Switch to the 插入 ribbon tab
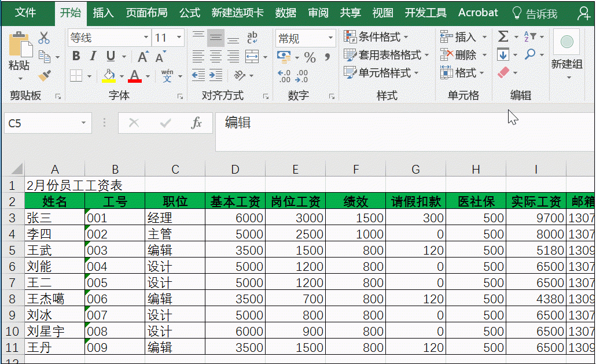Screen dimensions: 596x364 [x=102, y=12]
